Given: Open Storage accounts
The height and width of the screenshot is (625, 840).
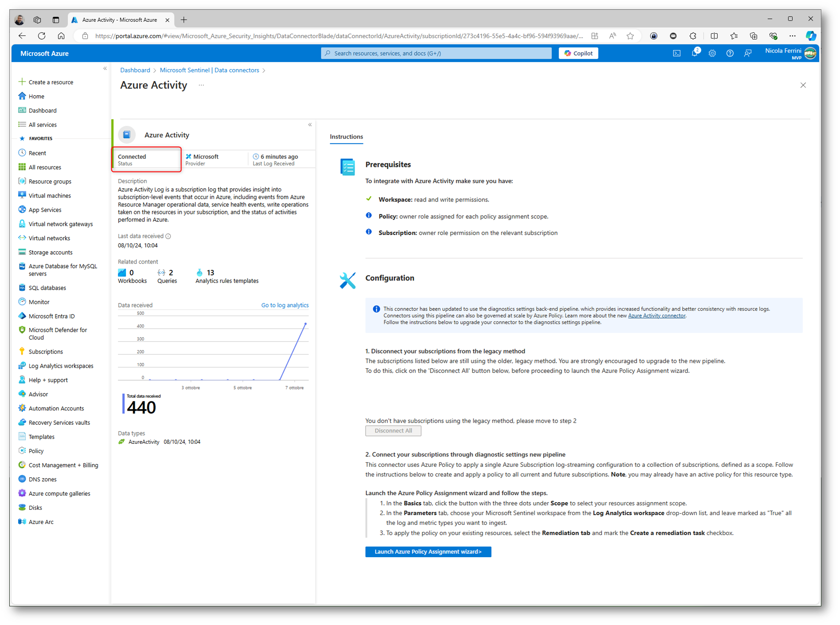Looking at the screenshot, I should (45, 252).
